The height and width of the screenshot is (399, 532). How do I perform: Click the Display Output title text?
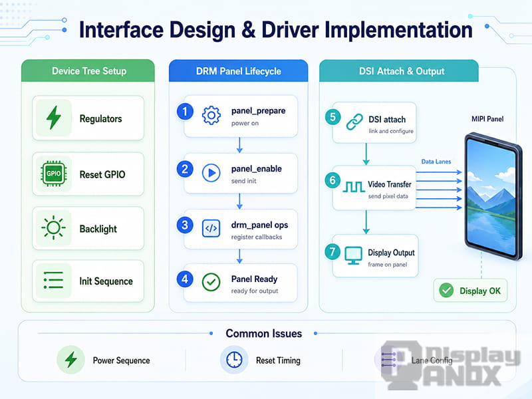(x=391, y=253)
